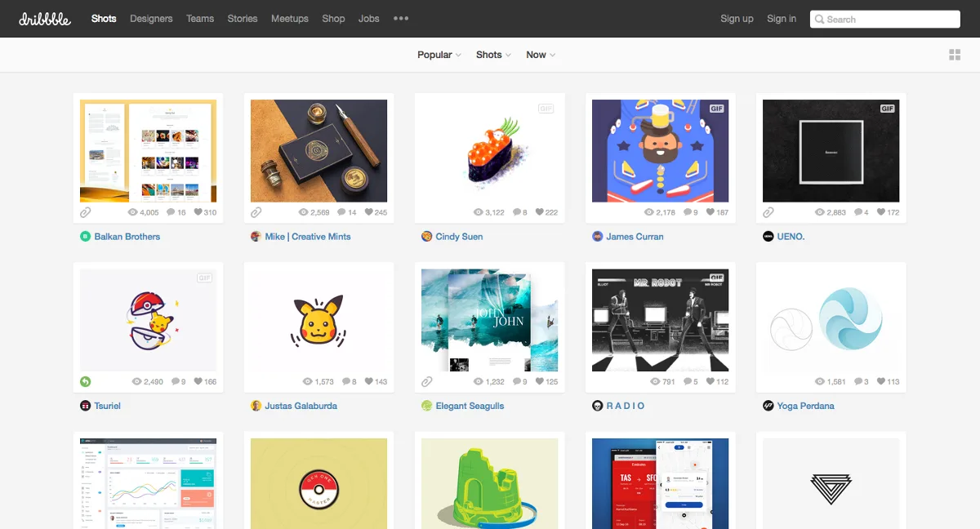Like the Cindy Suen sushi shot heart
Screen dimensions: 980x529
coord(539,212)
